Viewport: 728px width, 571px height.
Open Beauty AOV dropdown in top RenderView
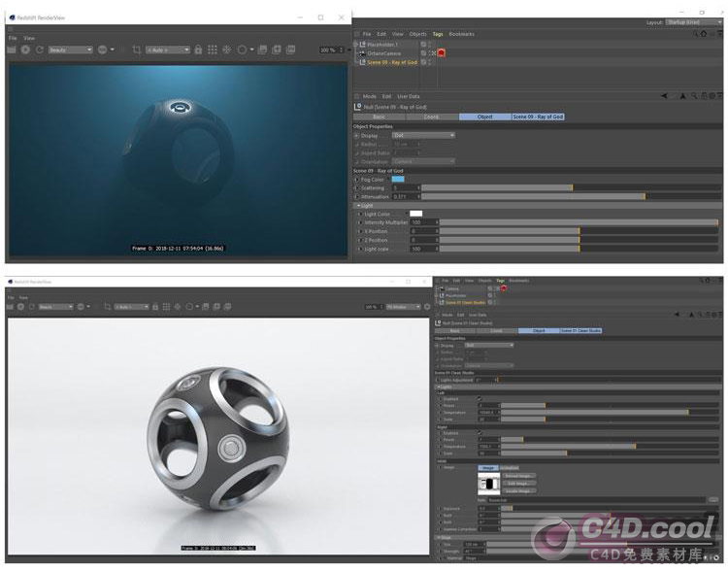click(x=71, y=50)
